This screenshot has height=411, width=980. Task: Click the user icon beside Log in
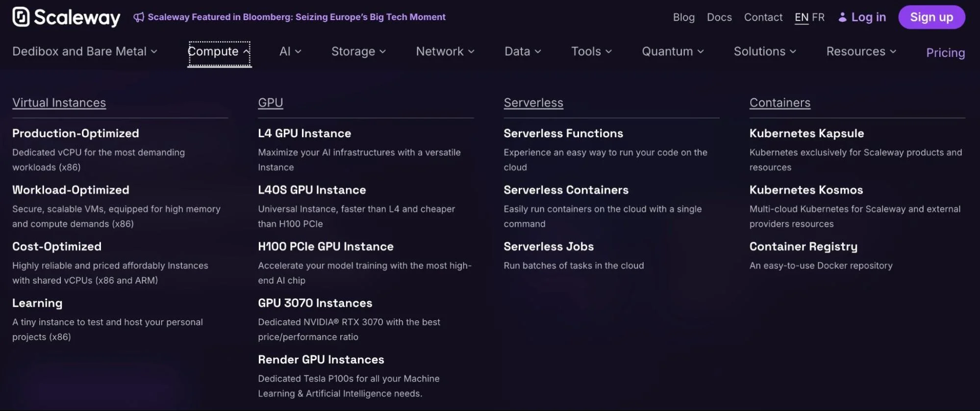(x=842, y=17)
